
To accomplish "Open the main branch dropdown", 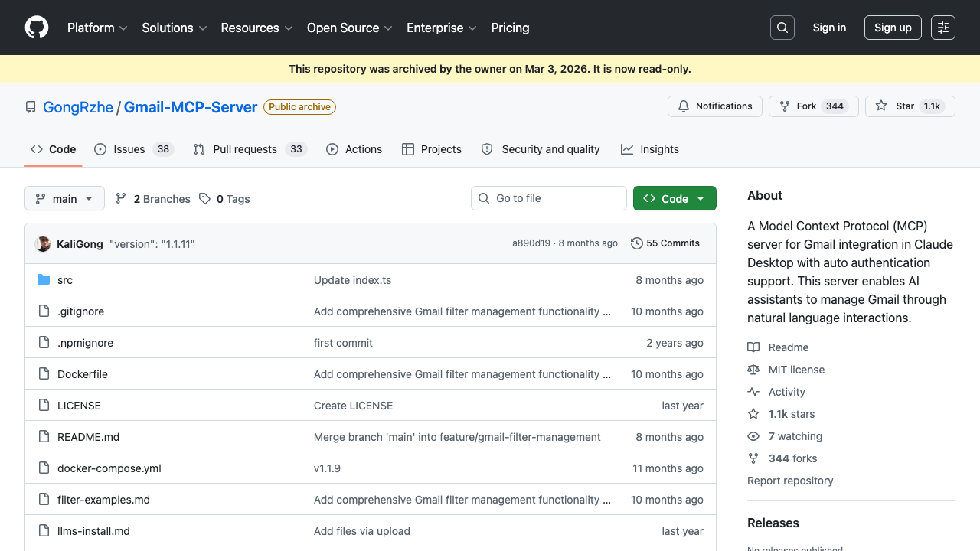I will click(x=64, y=198).
